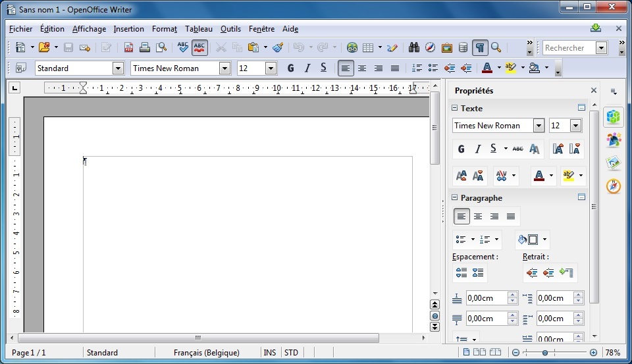Open the Data sources icon
Image resolution: width=632 pixels, height=364 pixels.
(x=463, y=47)
